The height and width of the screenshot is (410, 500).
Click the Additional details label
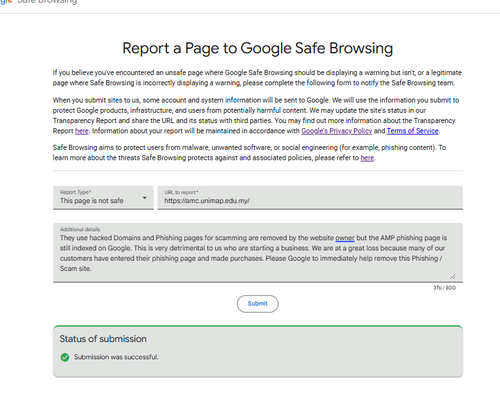click(80, 229)
